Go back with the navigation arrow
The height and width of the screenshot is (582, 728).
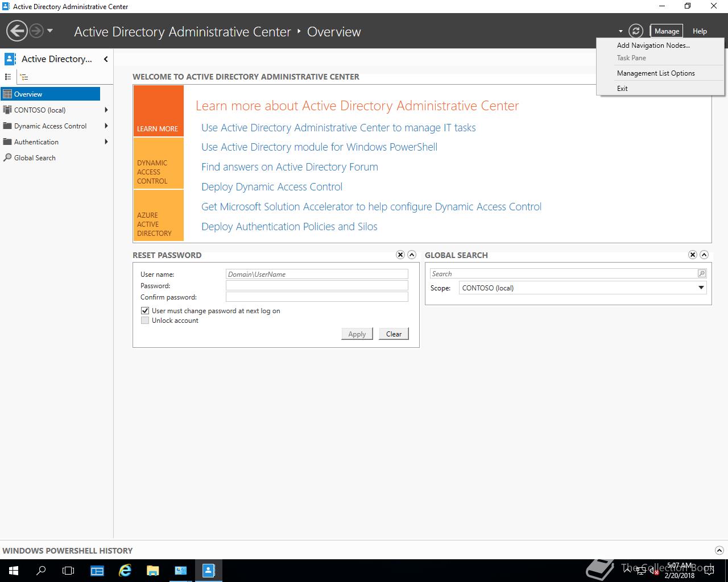(17, 31)
